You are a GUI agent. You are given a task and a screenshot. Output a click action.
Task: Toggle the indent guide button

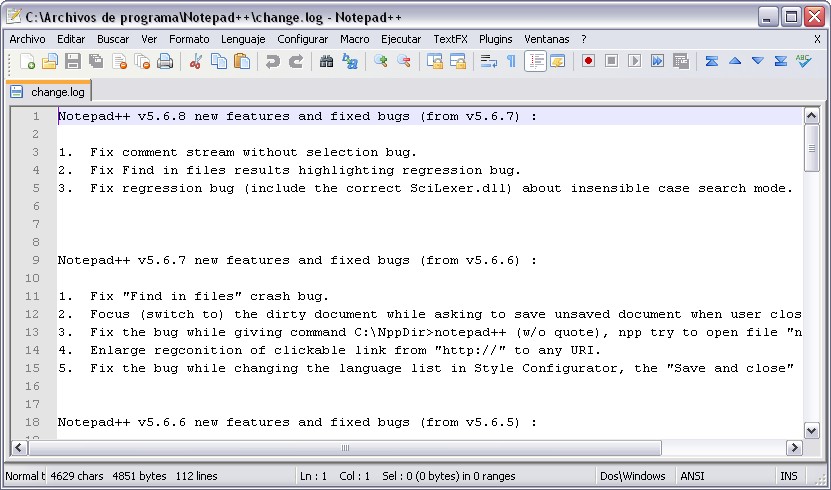click(x=535, y=61)
